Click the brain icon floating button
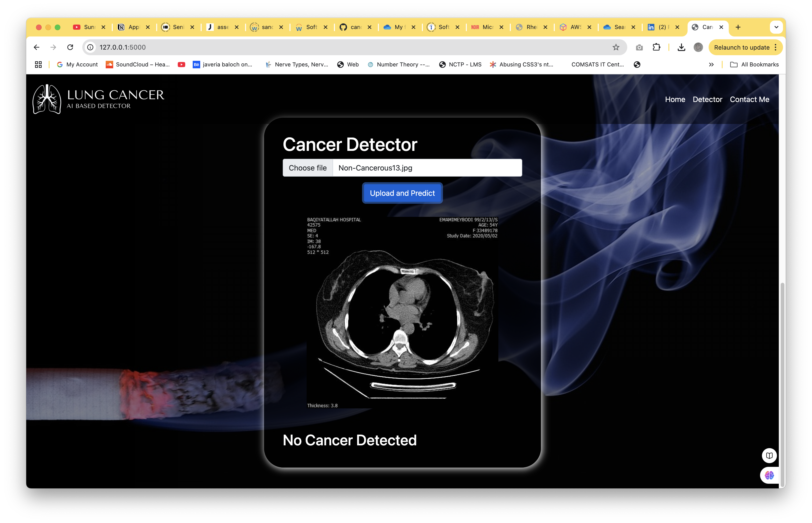812x523 pixels. (x=769, y=475)
